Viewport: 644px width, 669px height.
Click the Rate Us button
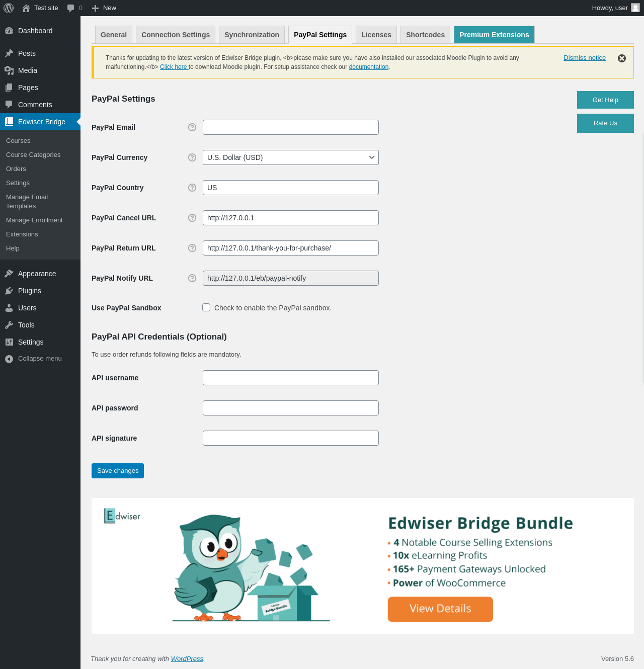click(x=605, y=123)
